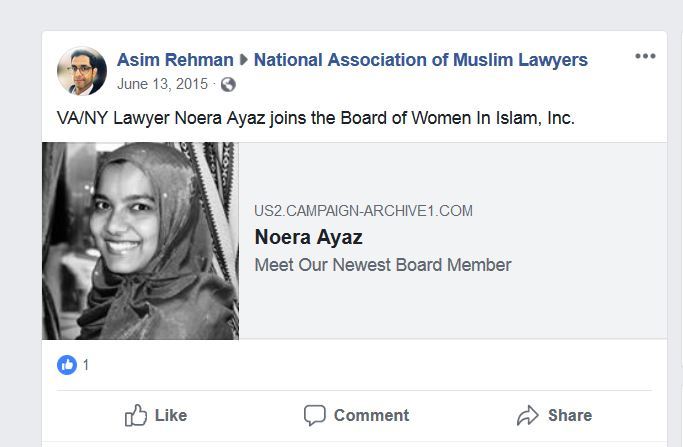Click the speech bubble Comment icon
The width and height of the screenshot is (683, 447).
coord(315,415)
